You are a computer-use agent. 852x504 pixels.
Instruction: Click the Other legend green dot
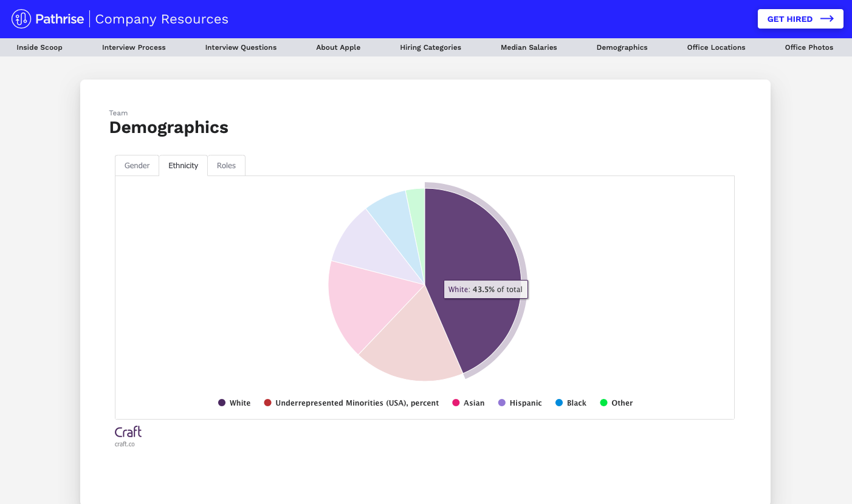pyautogui.click(x=603, y=403)
